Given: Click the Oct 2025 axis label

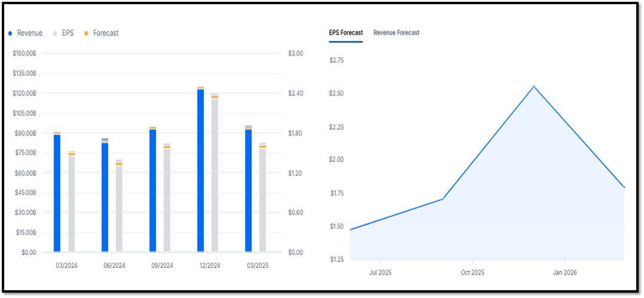Looking at the screenshot, I should tap(473, 272).
